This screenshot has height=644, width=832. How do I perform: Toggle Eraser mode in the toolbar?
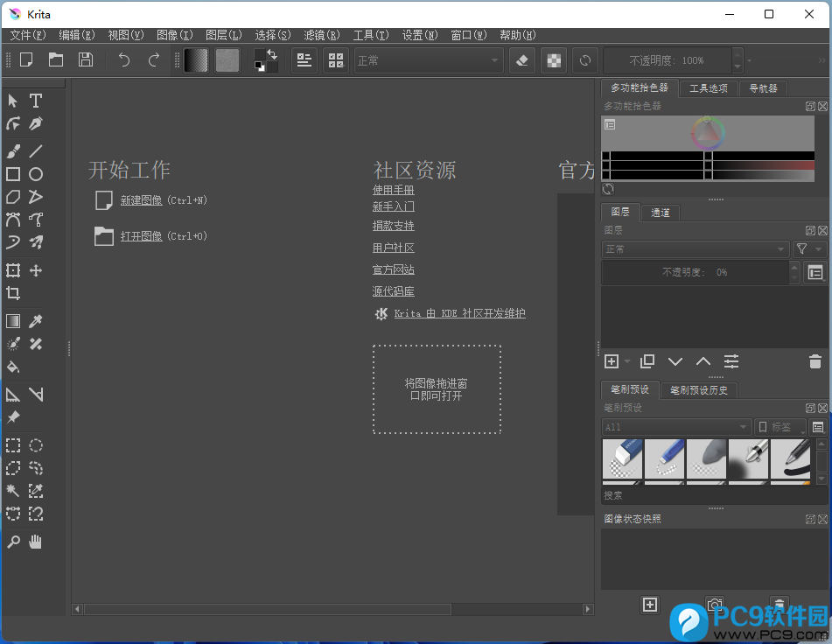tap(521, 60)
